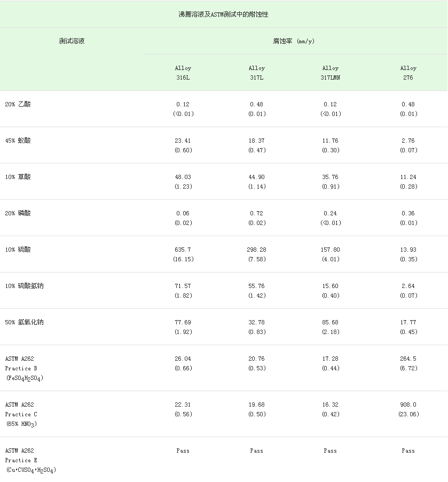Click the table title 沸腾溶液及ASTM测试中的耐蚀性
This screenshot has width=448, height=482.
[223, 14]
